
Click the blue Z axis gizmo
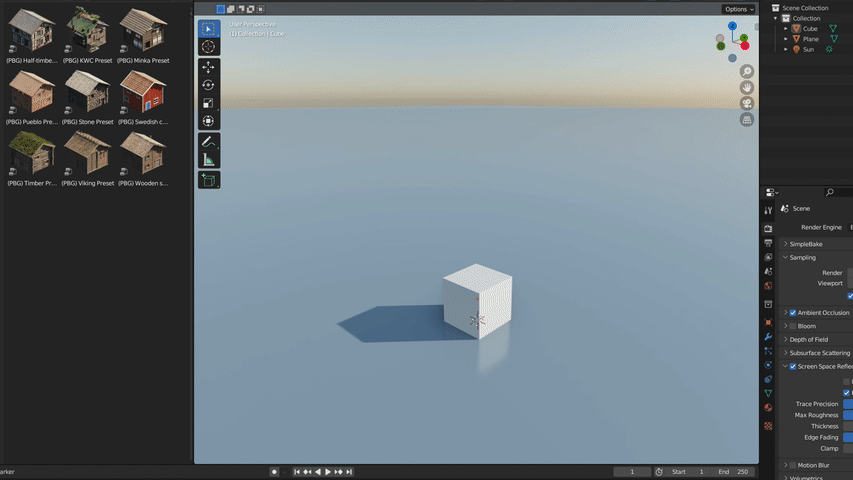[x=732, y=26]
